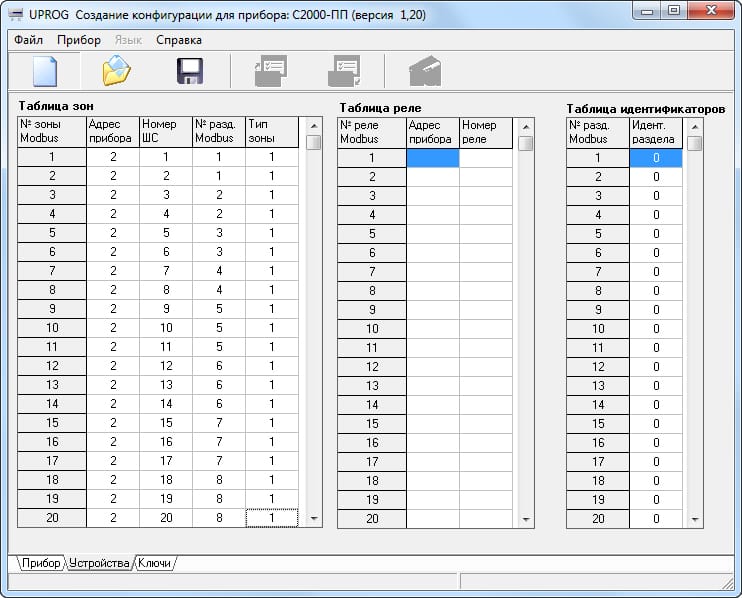Save configuration with floppy disk icon
742x598 pixels.
[x=190, y=71]
